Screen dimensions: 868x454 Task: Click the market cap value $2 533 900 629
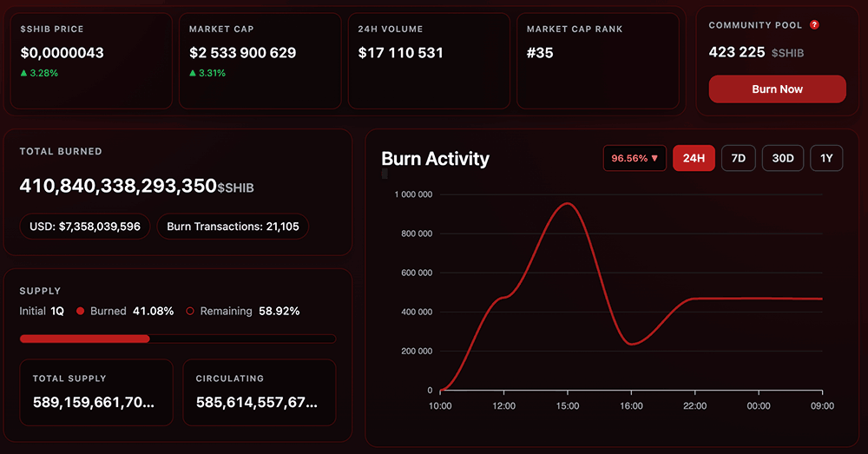pos(242,53)
